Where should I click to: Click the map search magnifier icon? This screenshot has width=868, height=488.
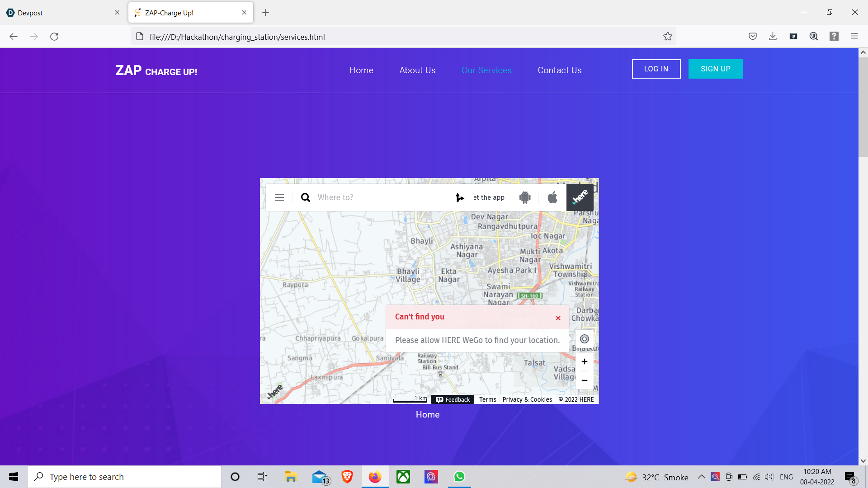(x=306, y=197)
